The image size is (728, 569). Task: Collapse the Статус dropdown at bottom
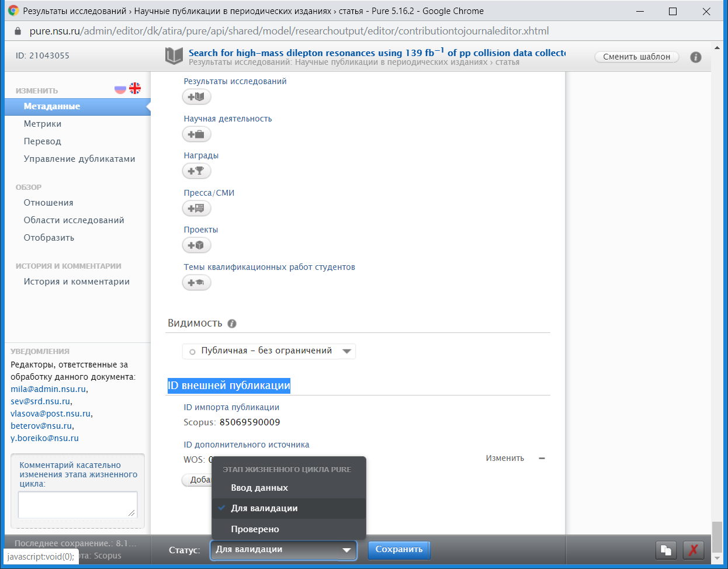pyautogui.click(x=283, y=550)
